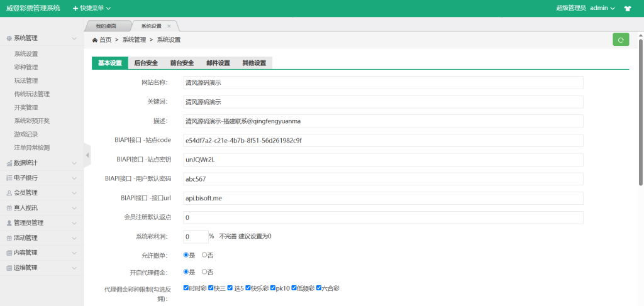Uncheck the 时时彩 checkbox

pyautogui.click(x=186, y=288)
